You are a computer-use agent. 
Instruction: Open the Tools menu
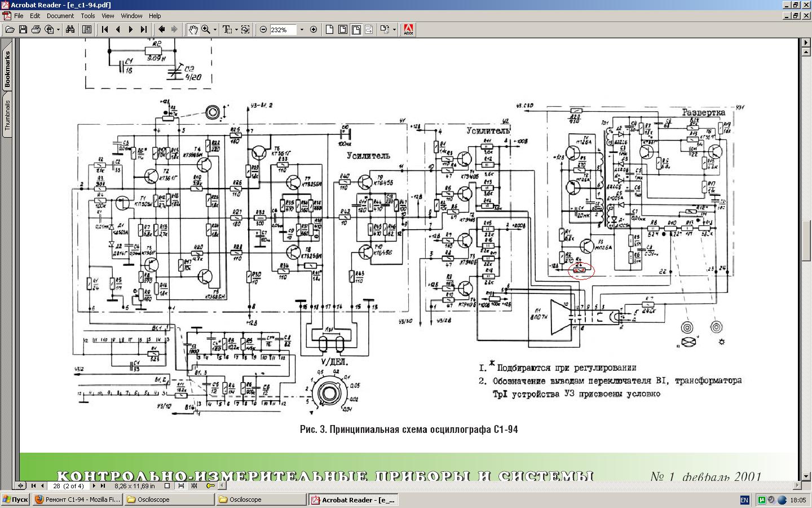click(x=88, y=16)
